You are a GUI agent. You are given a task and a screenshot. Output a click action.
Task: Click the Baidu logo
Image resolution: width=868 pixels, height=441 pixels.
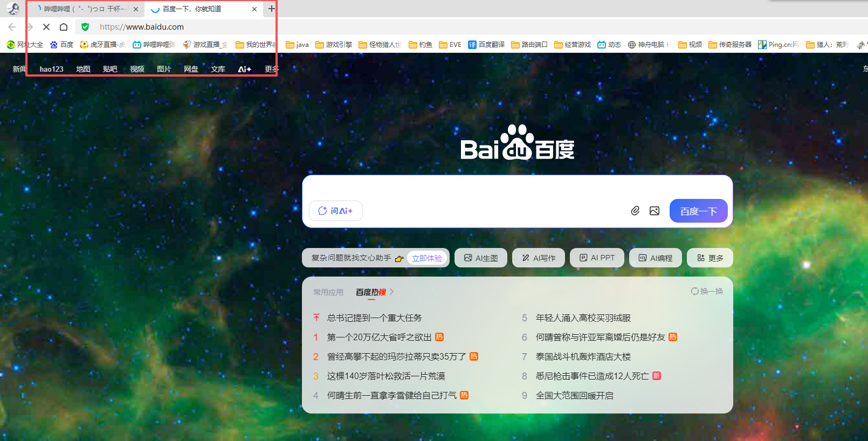(518, 143)
